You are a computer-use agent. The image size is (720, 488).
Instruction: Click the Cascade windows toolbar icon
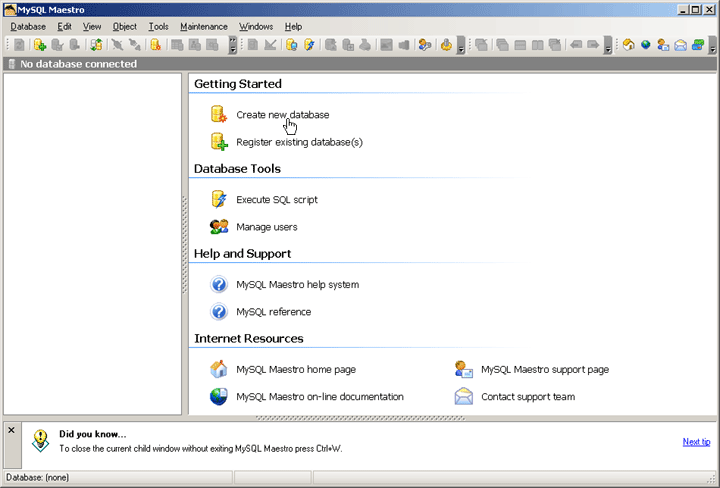pyautogui.click(x=502, y=45)
